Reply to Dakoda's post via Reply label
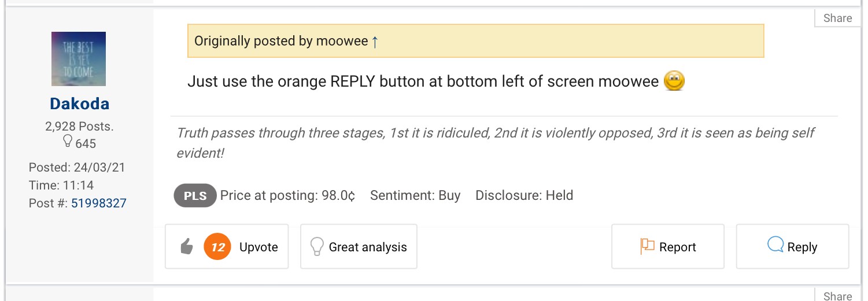This screenshot has height=301, width=868. 802,247
